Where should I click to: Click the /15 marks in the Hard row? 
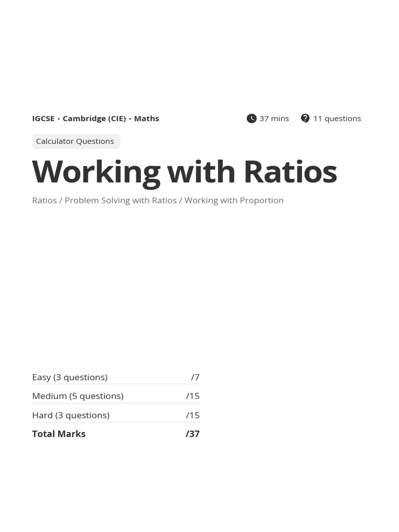[192, 415]
